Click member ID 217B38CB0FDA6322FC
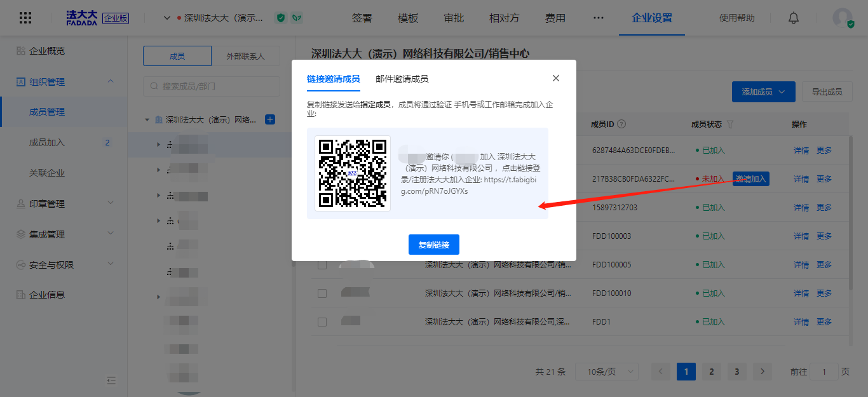This screenshot has width=868, height=397. pos(633,179)
